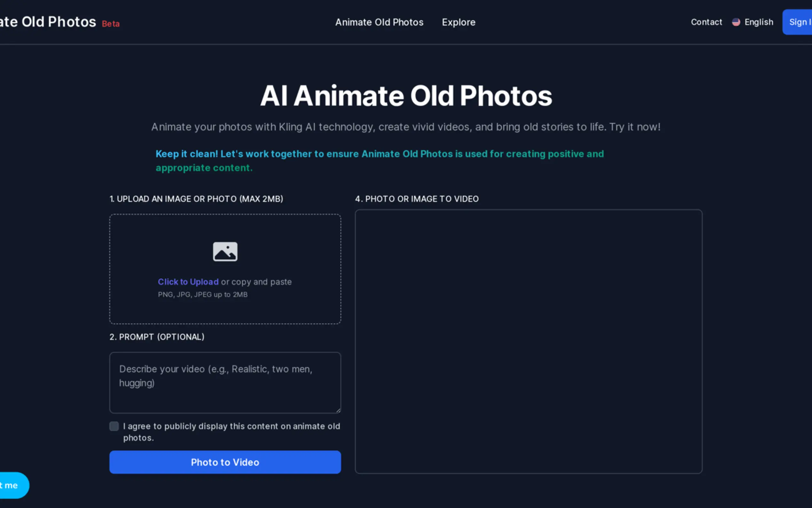
Task: Click the 'AI Animate Old Photos' main heading
Action: point(406,96)
